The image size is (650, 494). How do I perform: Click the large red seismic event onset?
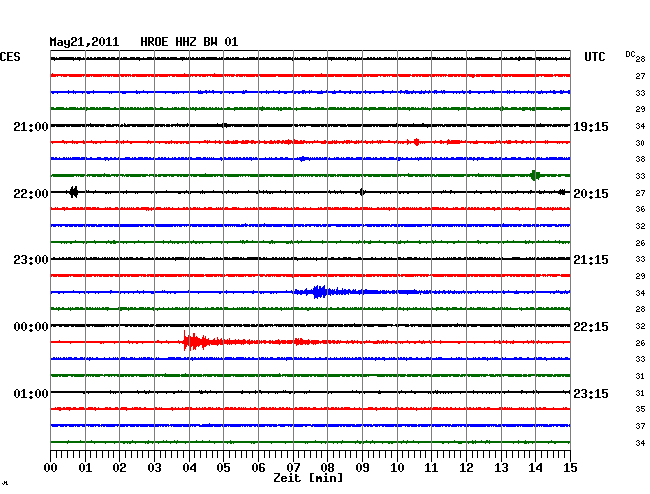(x=195, y=341)
